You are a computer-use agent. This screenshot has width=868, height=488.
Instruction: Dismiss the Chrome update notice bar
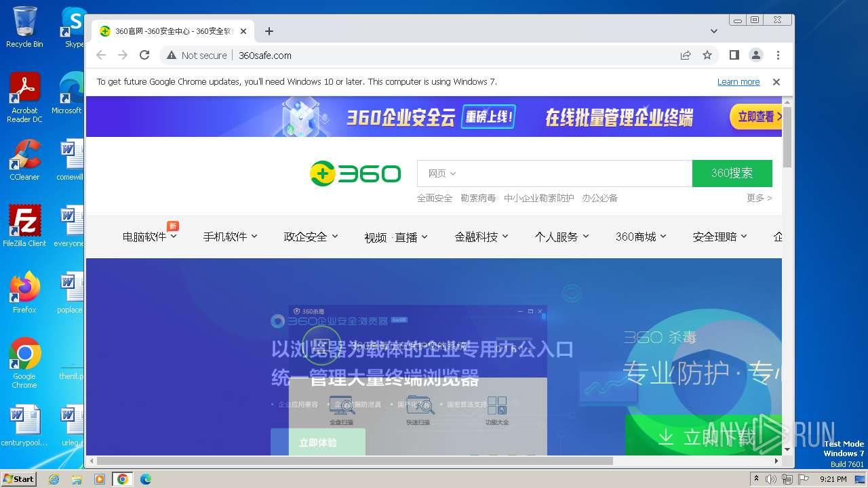coord(776,81)
